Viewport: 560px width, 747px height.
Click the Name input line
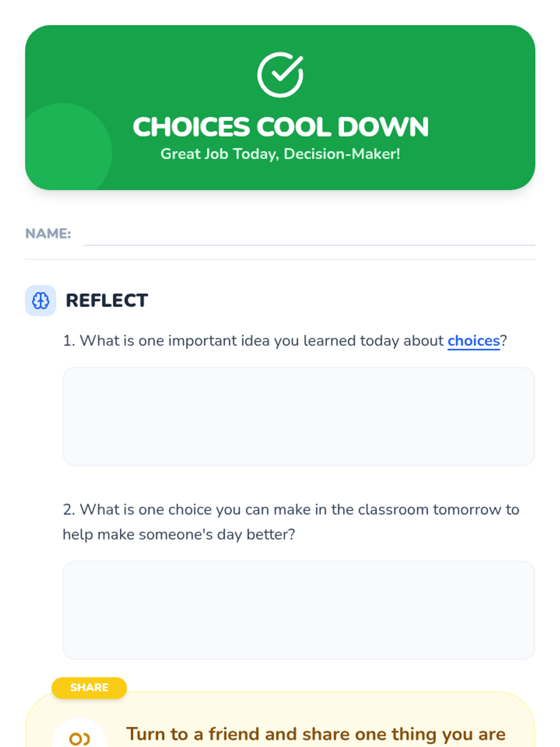[x=308, y=236]
